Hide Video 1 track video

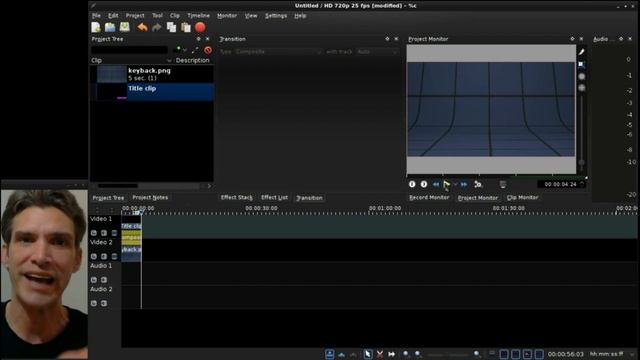coord(115,233)
